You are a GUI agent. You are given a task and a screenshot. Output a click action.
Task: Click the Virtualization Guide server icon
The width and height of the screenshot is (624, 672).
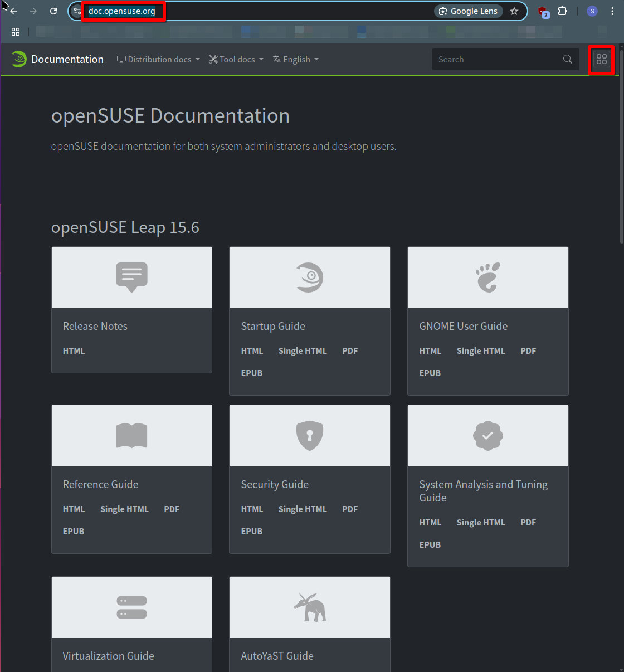pyautogui.click(x=131, y=607)
